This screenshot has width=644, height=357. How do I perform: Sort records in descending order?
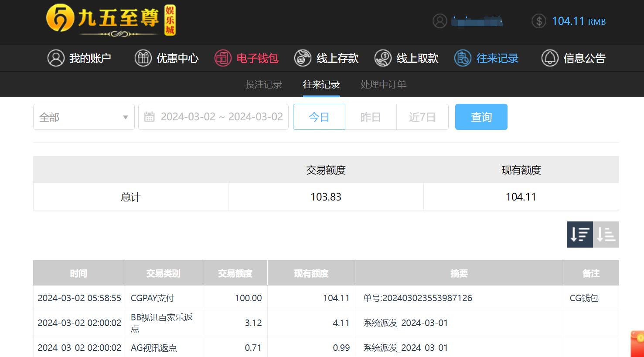(580, 235)
